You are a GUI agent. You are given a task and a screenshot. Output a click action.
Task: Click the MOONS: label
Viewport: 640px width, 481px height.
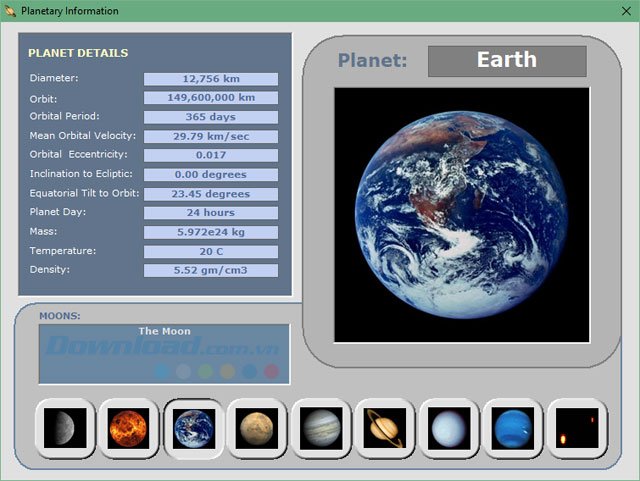pyautogui.click(x=60, y=316)
